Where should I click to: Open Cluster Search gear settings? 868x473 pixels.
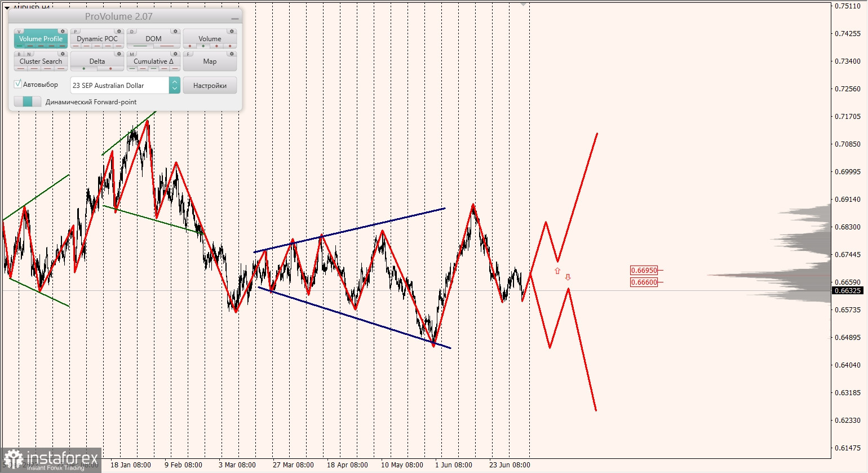(x=63, y=54)
